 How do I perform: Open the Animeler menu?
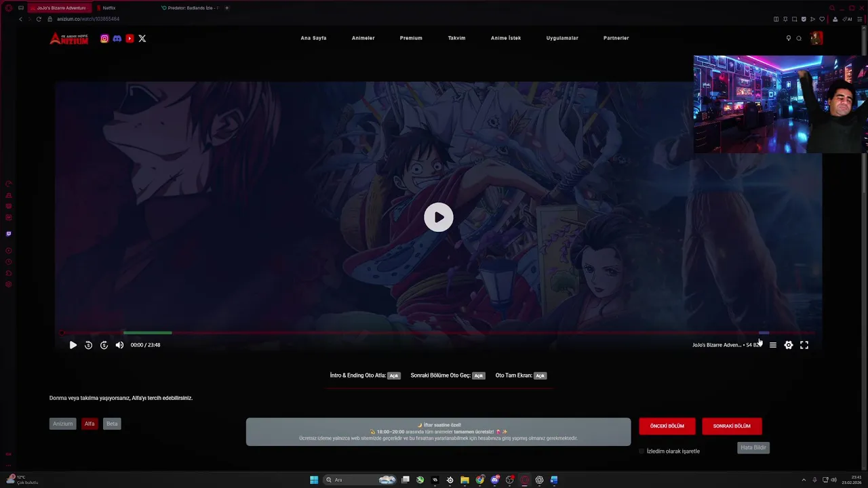tap(363, 38)
